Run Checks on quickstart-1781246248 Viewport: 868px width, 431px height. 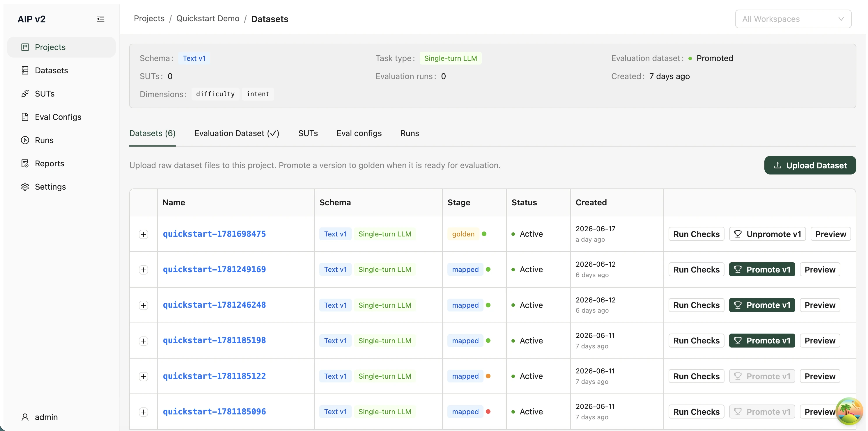[696, 305]
